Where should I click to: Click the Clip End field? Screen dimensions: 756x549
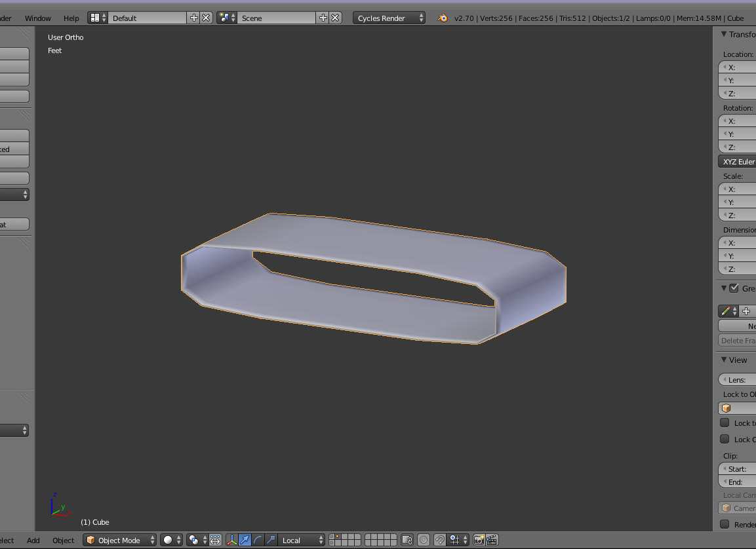tap(737, 482)
